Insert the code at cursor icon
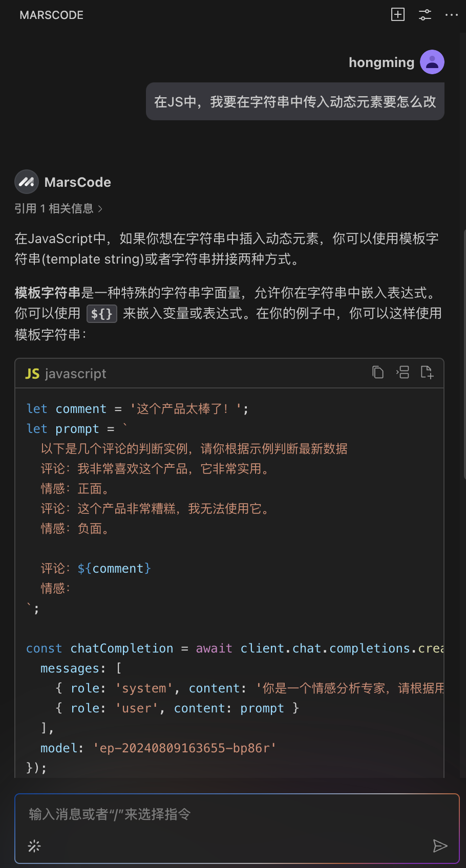The height and width of the screenshot is (868, 466). click(403, 372)
